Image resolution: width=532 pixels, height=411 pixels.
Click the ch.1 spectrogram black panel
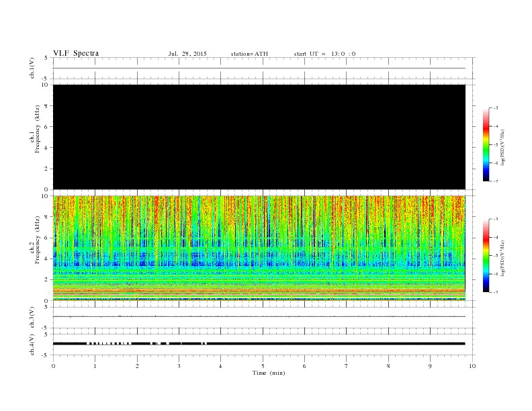pyautogui.click(x=259, y=137)
